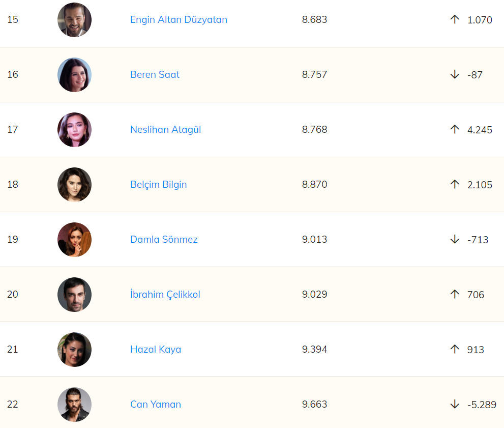Select the Belçim Bilgin name link
Viewport: 504px width, 428px height.
(x=158, y=185)
